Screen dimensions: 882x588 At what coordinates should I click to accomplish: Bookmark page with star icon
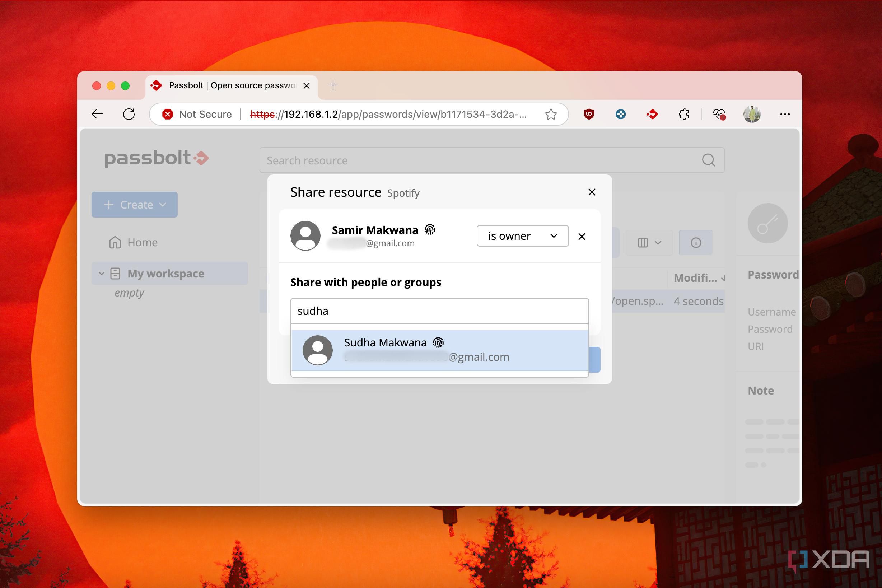[551, 114]
